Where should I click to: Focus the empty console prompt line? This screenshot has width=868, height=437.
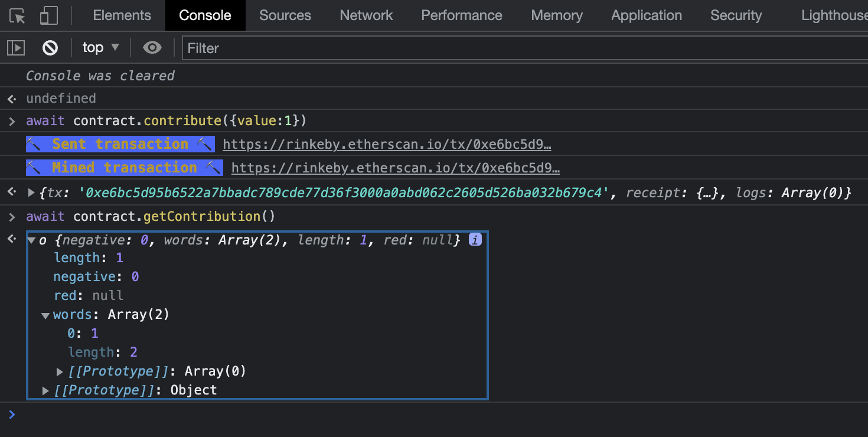434,415
